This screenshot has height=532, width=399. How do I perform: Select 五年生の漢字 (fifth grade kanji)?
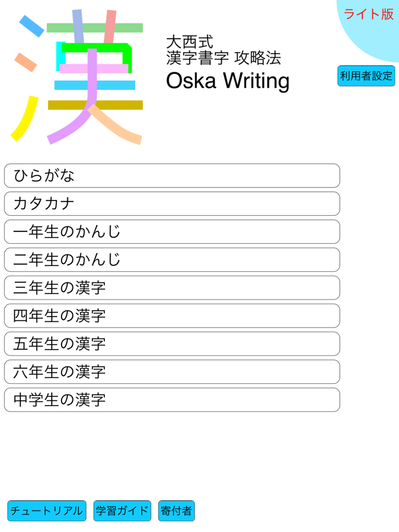point(171,344)
